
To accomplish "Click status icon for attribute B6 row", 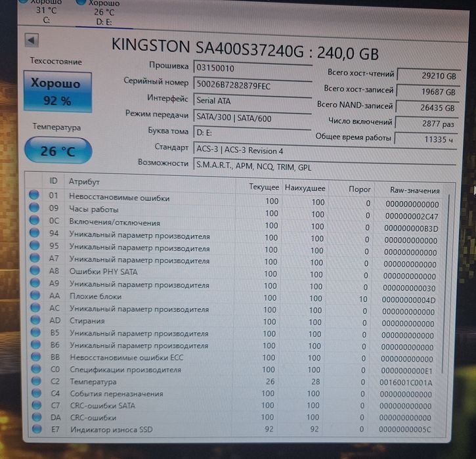I will (x=36, y=344).
